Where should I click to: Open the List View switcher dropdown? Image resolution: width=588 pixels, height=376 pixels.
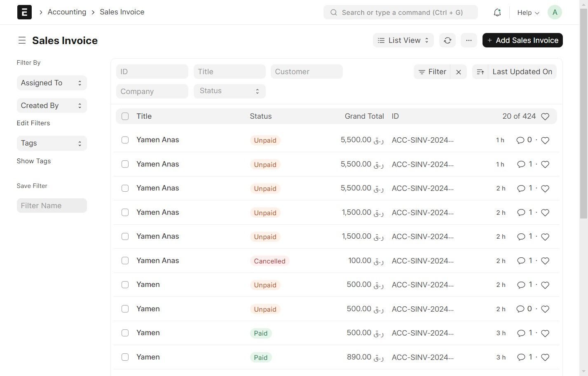(403, 40)
